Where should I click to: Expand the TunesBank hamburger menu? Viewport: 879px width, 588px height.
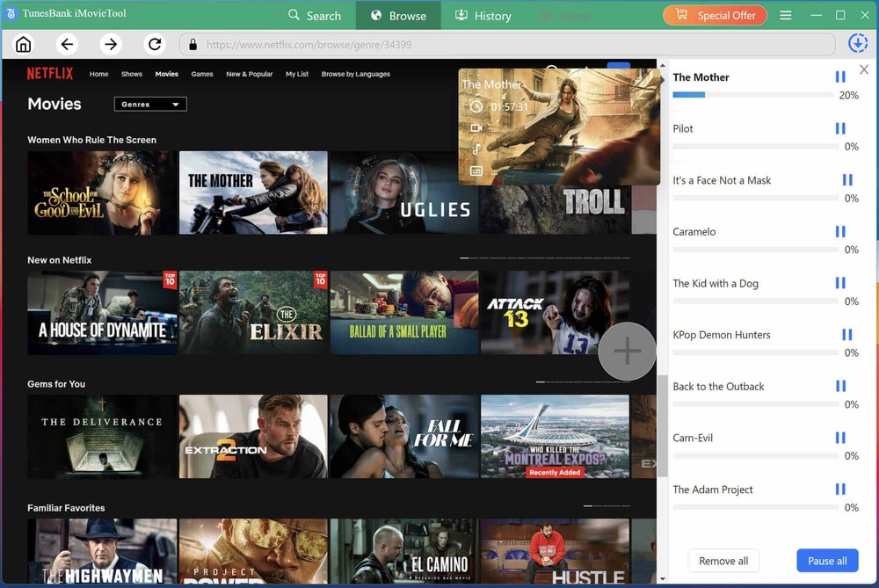click(x=785, y=15)
